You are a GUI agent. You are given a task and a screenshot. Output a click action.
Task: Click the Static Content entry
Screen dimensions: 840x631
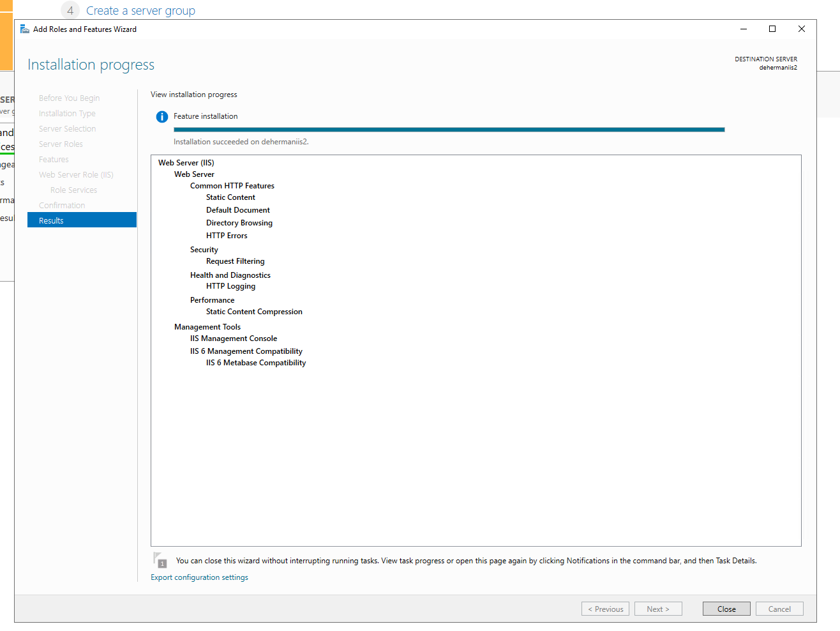230,197
